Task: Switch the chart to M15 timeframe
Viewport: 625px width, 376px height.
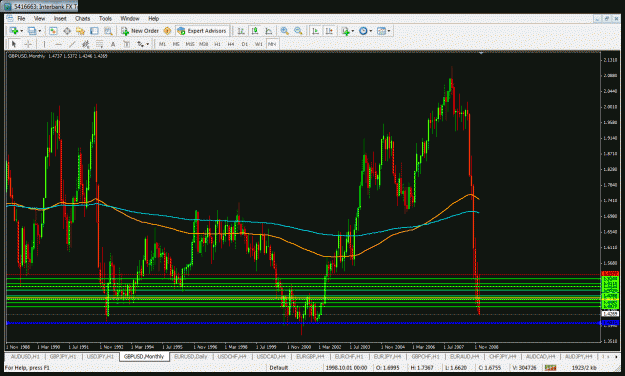Action: pyautogui.click(x=190, y=44)
